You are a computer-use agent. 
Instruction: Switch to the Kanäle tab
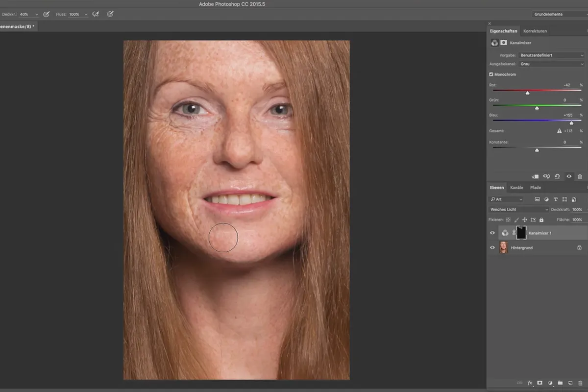(x=516, y=188)
